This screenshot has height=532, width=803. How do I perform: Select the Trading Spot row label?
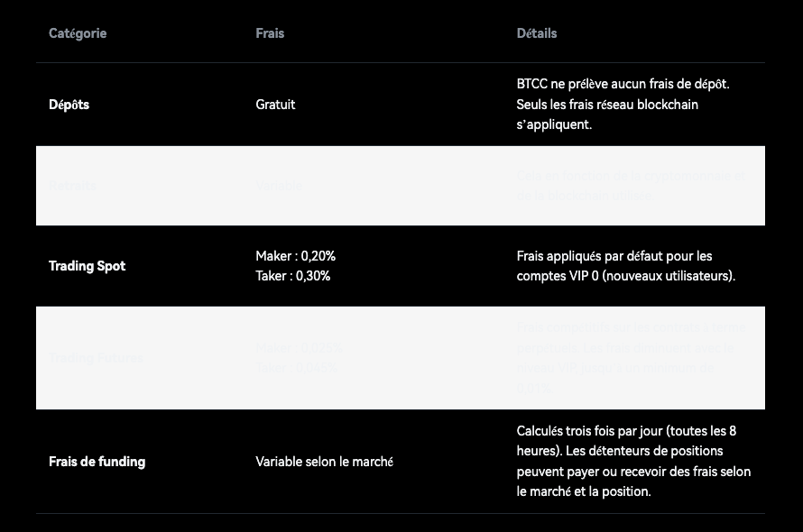tap(88, 266)
